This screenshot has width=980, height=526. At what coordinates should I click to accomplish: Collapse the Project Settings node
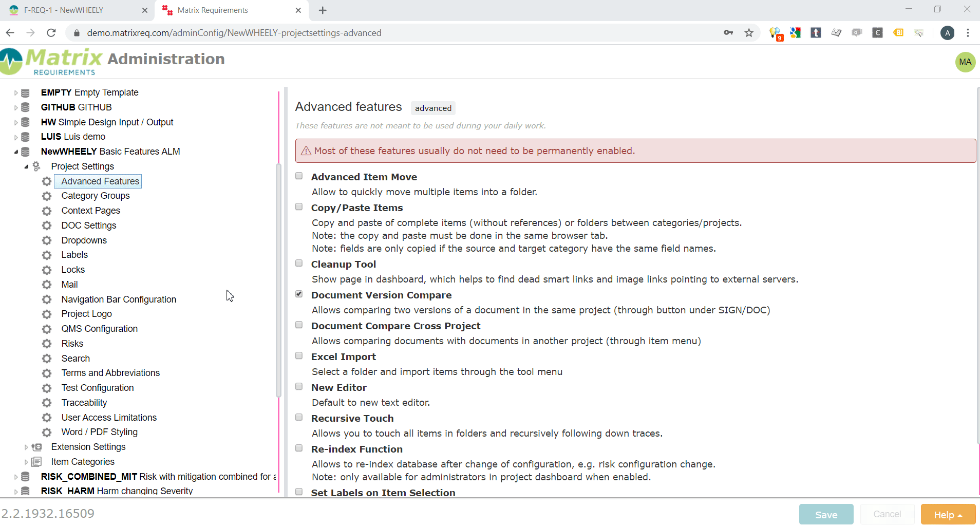tap(26, 167)
